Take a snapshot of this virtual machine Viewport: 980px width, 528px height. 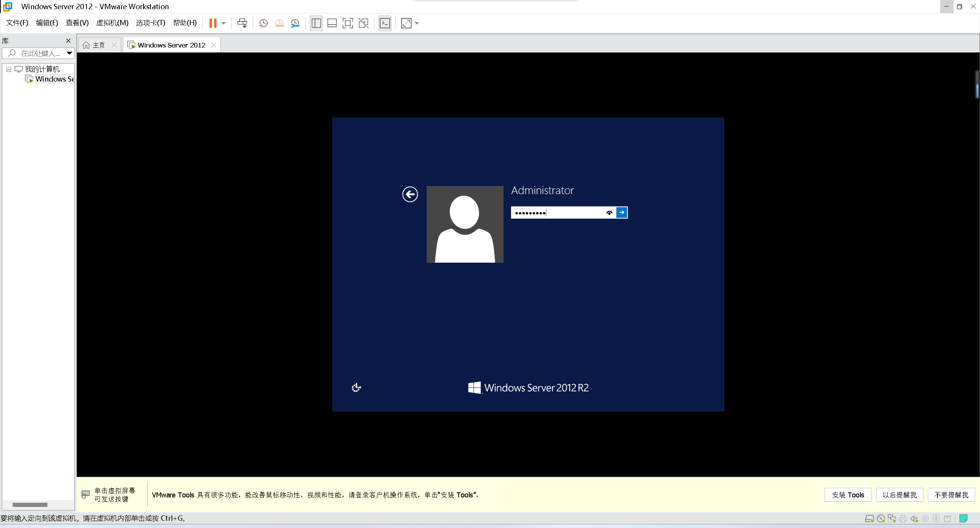263,23
